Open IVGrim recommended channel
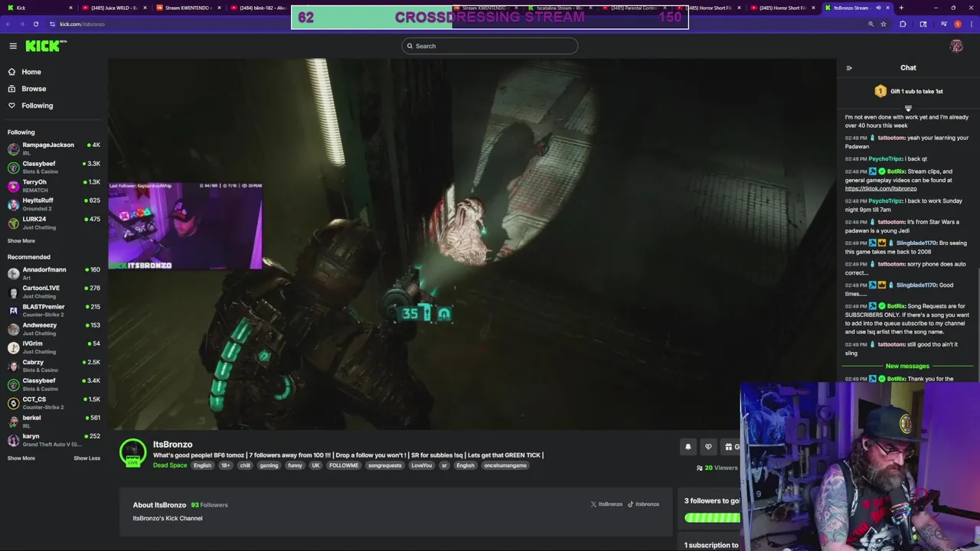This screenshot has height=551, width=980. point(54,347)
